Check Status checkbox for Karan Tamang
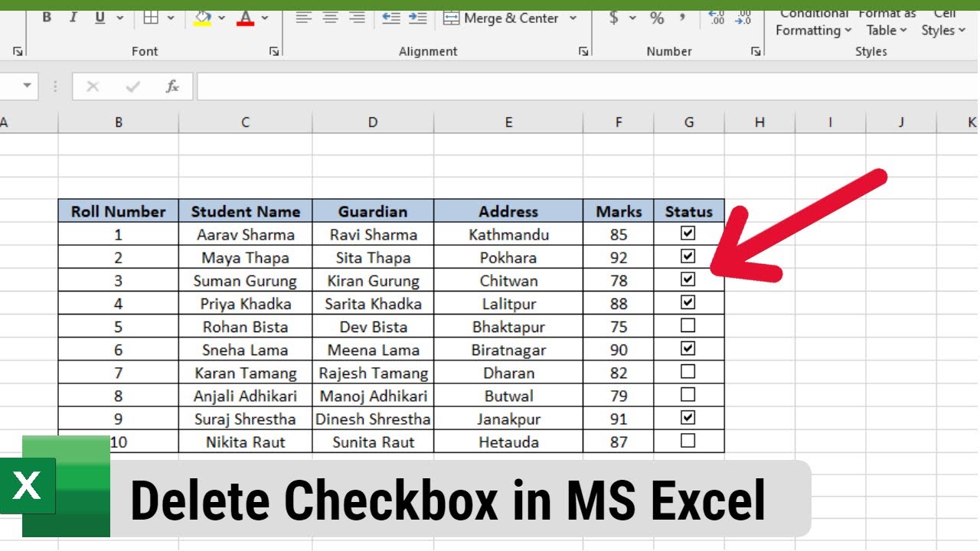The width and height of the screenshot is (980, 551). 688,371
